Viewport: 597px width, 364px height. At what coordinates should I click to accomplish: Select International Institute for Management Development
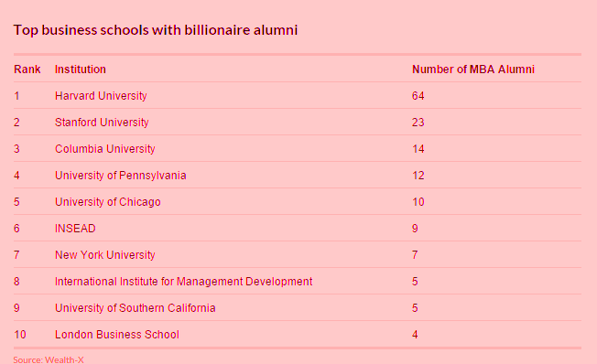click(x=183, y=282)
